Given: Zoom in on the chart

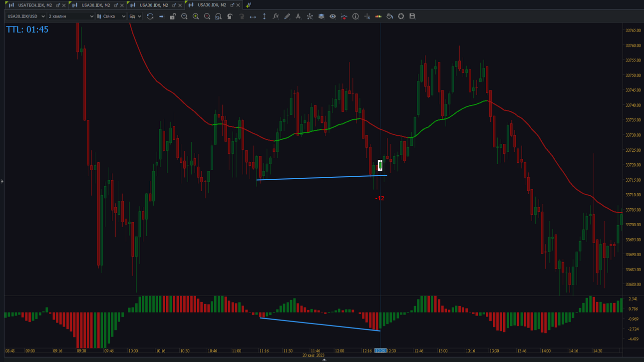Looking at the screenshot, I should pos(196,16).
